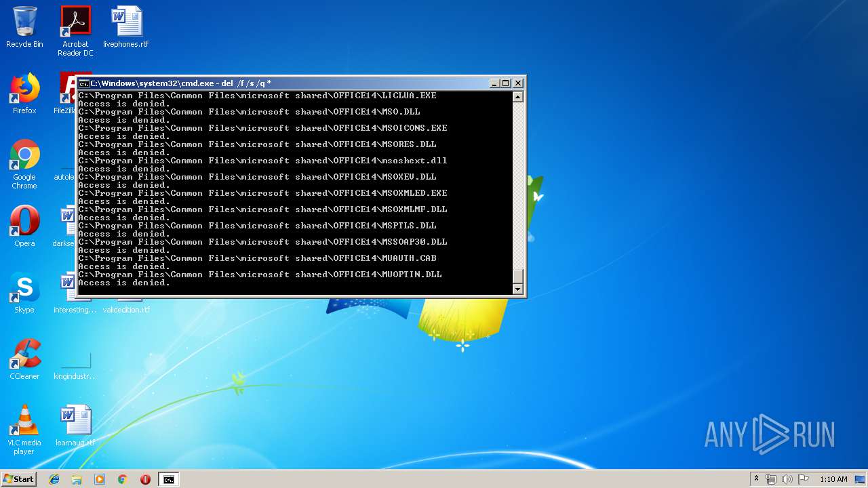Show hidden system tray icons
Viewport: 868px width, 488px height.
(x=756, y=479)
